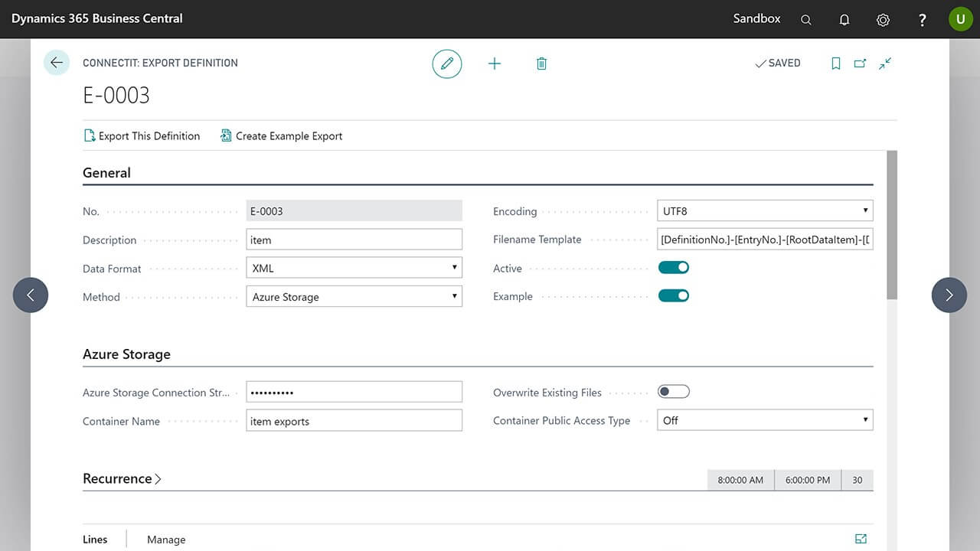
Task: Click Export This Definition action
Action: click(142, 136)
